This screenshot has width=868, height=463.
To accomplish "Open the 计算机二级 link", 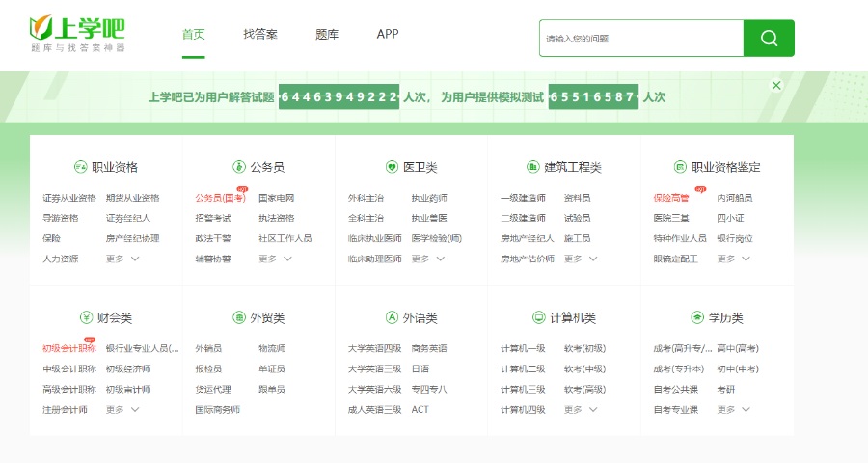I will [523, 368].
